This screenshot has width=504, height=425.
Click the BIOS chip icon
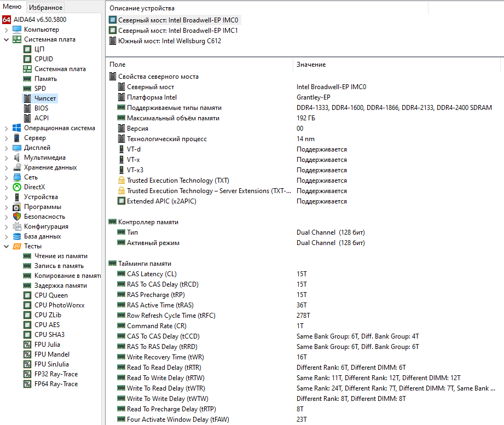point(28,108)
